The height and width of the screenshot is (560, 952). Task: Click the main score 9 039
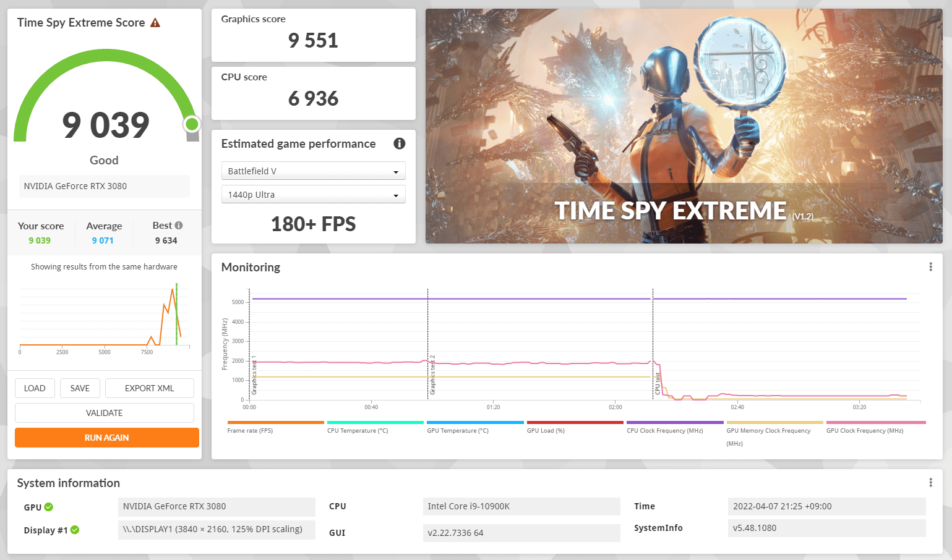point(106,125)
